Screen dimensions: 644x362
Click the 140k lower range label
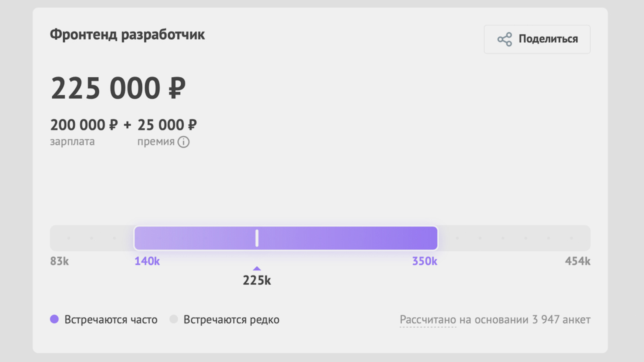pyautogui.click(x=147, y=261)
